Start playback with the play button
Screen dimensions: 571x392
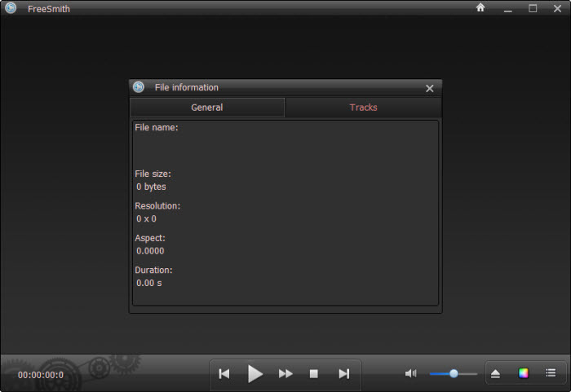point(255,374)
